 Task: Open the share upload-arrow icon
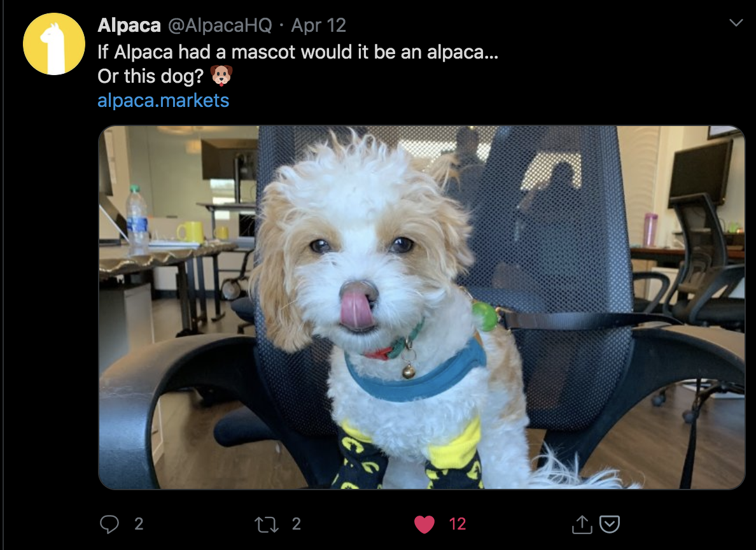tap(582, 525)
